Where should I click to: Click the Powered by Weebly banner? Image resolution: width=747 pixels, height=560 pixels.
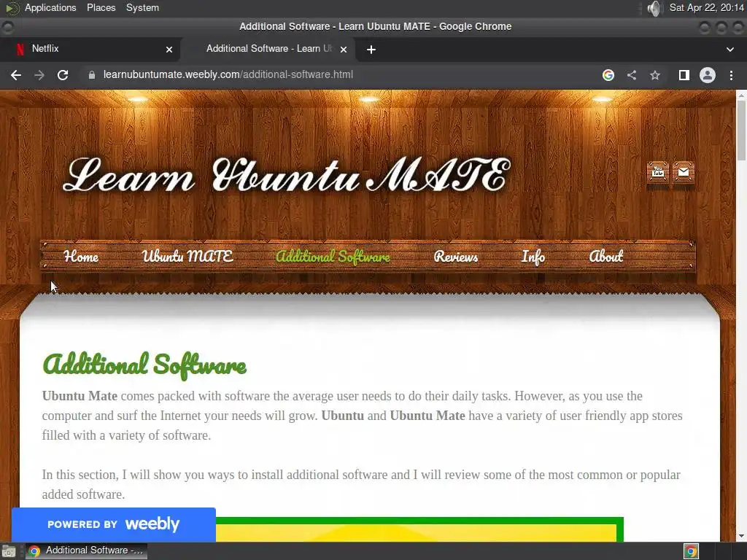(113, 524)
